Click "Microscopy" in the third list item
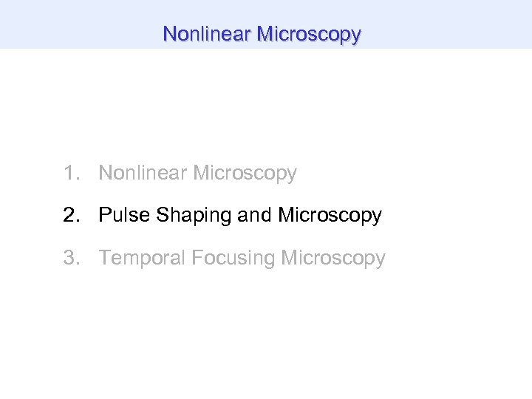Screen dimensions: 532x399 [x=333, y=258]
